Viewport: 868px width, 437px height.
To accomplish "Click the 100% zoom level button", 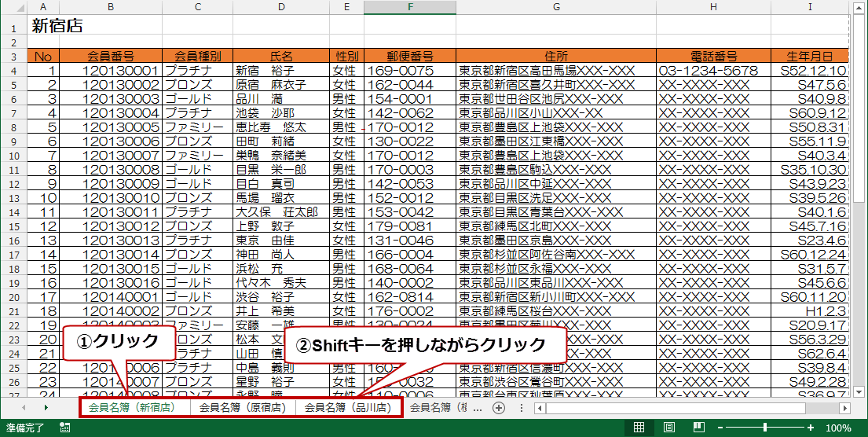I will (x=838, y=428).
